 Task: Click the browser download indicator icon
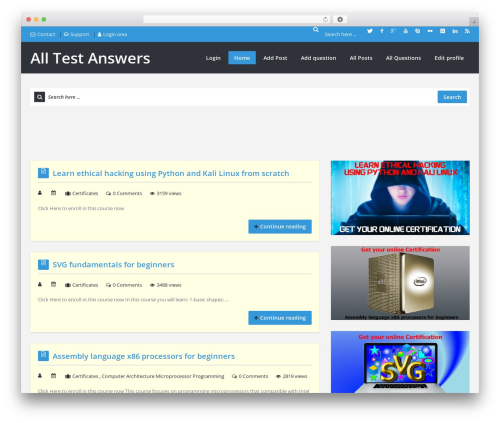(x=340, y=19)
